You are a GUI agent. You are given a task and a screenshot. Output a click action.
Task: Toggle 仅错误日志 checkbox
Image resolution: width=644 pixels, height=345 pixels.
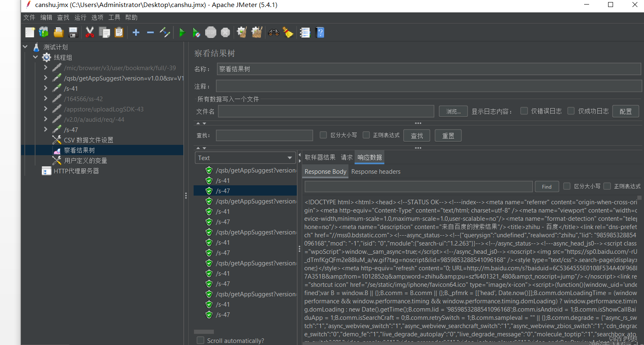[x=524, y=111]
